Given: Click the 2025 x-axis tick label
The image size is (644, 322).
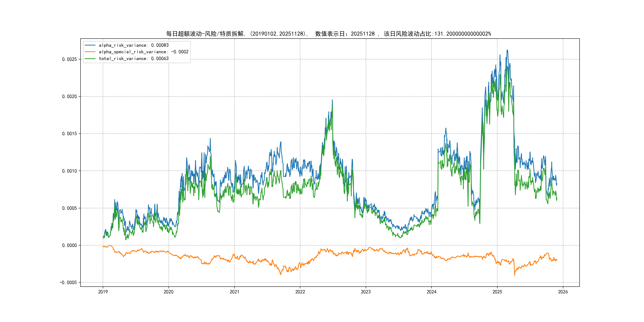Looking at the screenshot, I should [497, 292].
